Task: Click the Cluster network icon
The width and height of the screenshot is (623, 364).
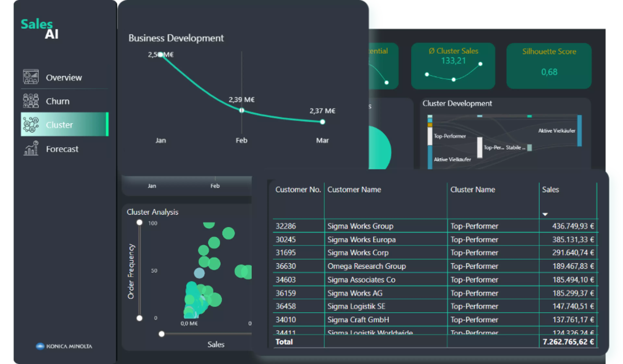Action: pos(31,125)
